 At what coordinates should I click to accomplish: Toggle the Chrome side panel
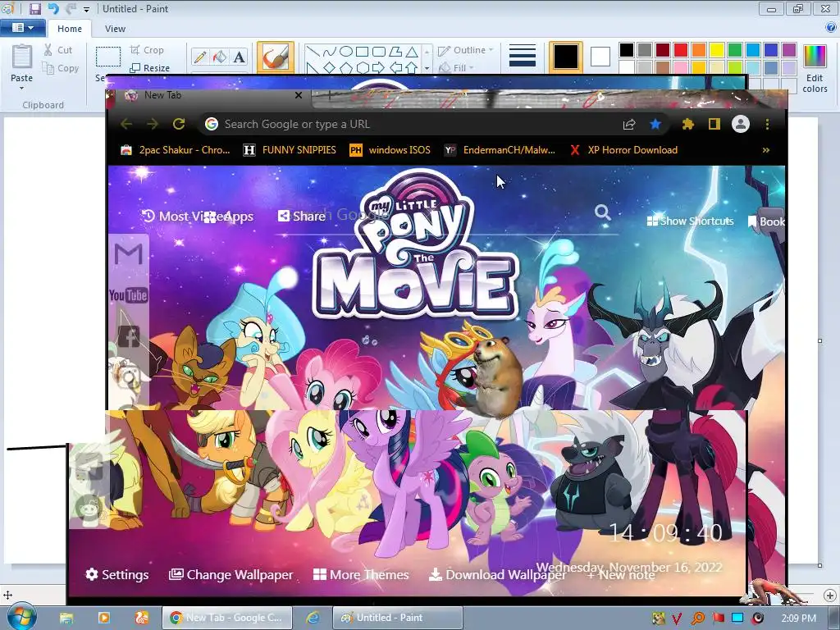[714, 125]
